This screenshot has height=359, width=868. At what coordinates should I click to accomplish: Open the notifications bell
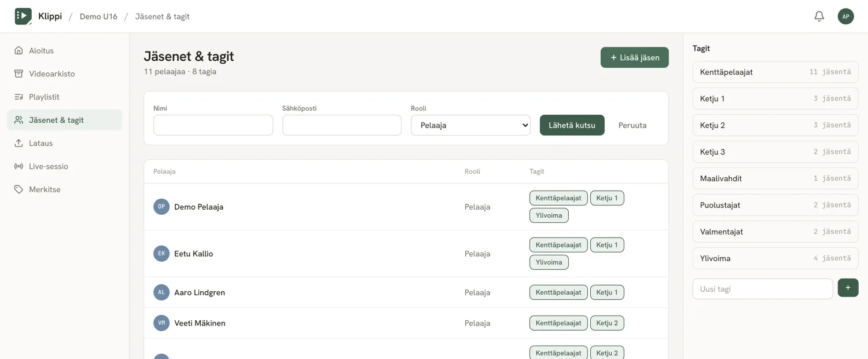tap(819, 16)
